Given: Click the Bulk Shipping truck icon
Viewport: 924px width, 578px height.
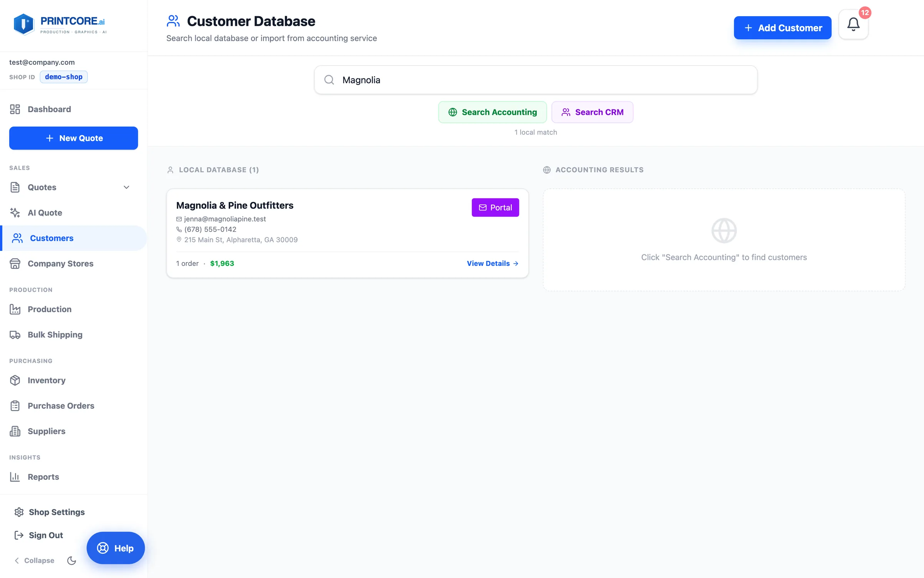Looking at the screenshot, I should point(15,334).
